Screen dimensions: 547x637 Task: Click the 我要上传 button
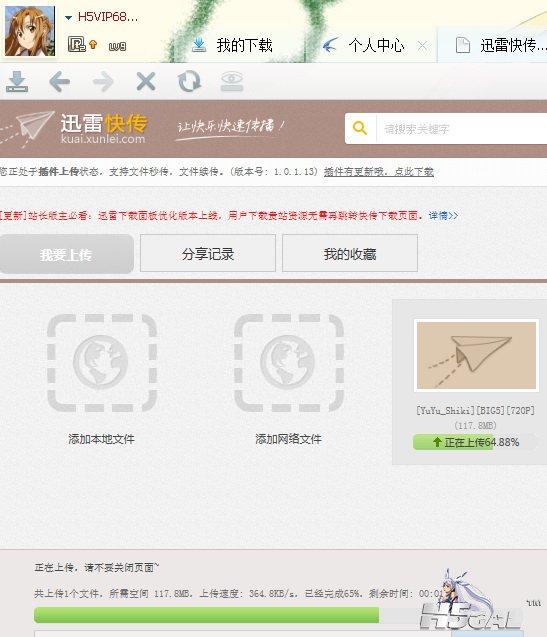pyautogui.click(x=67, y=254)
